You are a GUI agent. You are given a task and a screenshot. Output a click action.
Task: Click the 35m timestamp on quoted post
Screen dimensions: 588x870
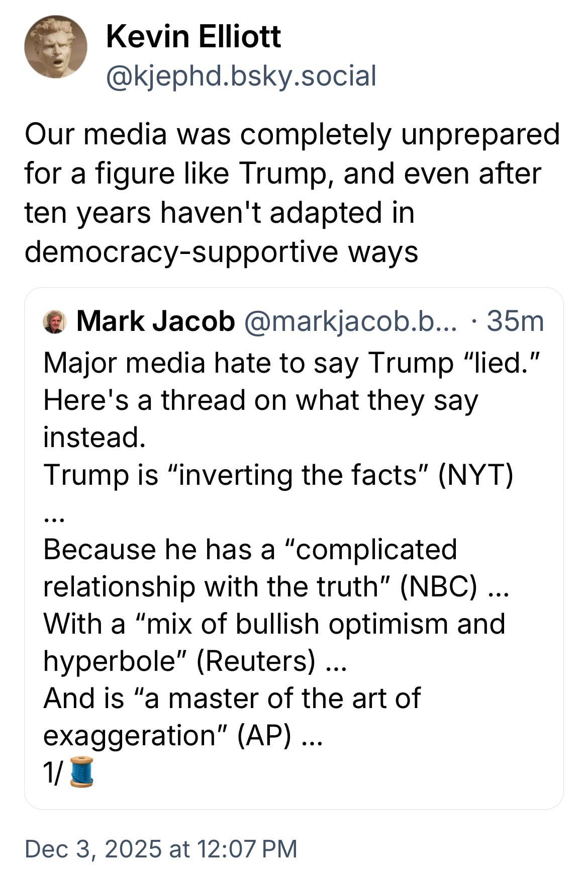coord(515,321)
